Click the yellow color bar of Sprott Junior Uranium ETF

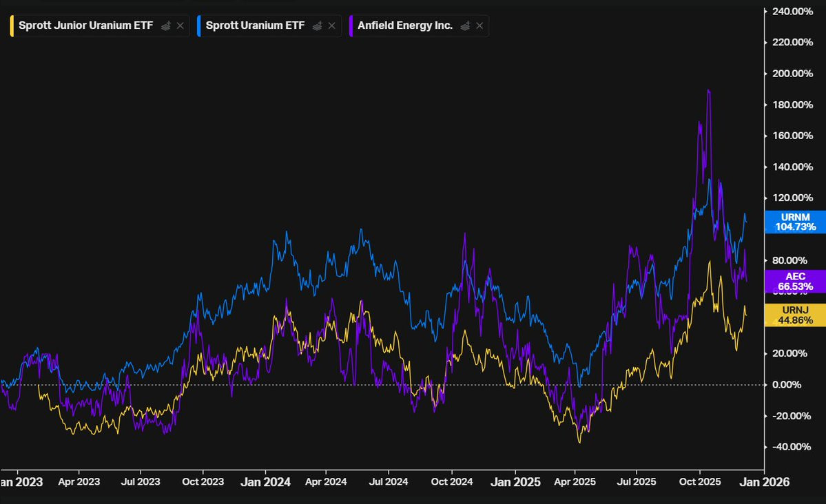[x=12, y=25]
